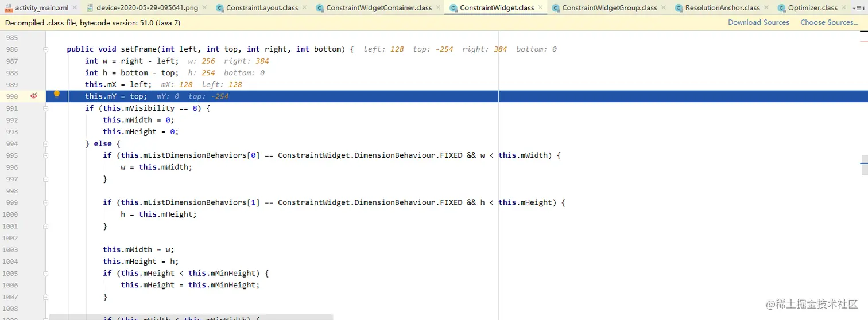
Task: Click the yellow lightbulb intention icon
Action: [56, 94]
